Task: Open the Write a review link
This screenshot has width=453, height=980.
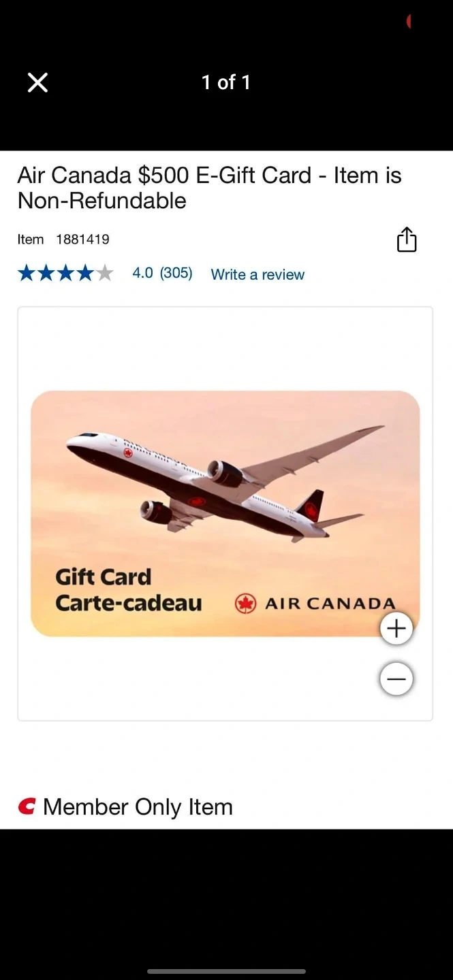Action: (x=257, y=274)
